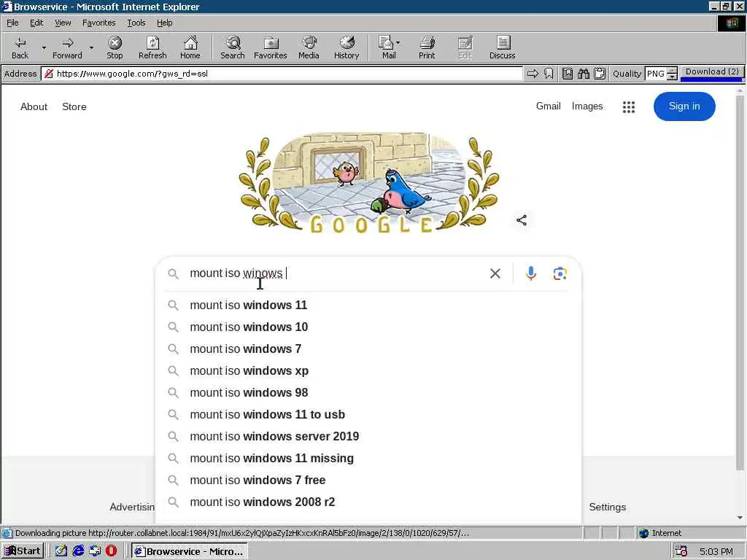Image resolution: width=747 pixels, height=560 pixels.
Task: Open the Favorites menu
Action: (98, 23)
